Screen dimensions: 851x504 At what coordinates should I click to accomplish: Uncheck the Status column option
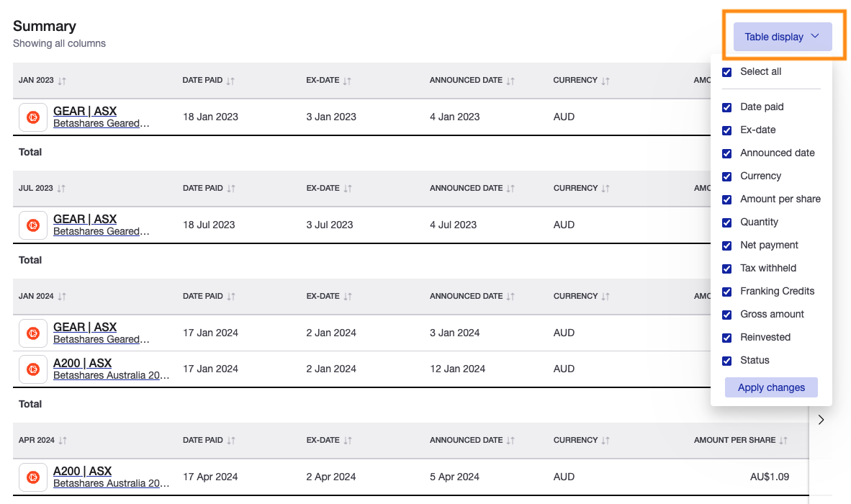(x=726, y=361)
